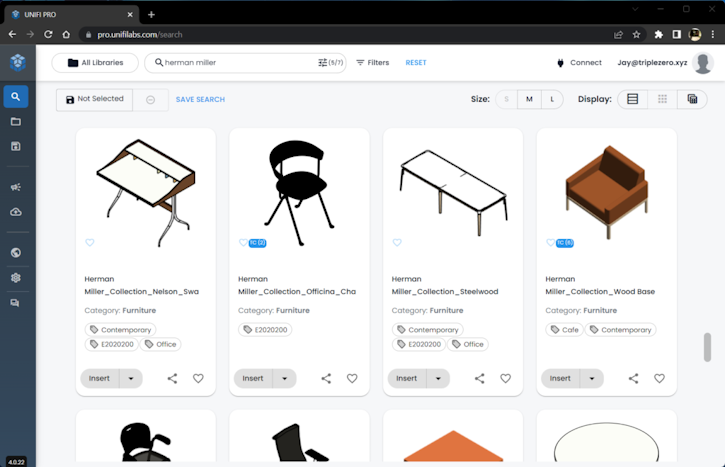Set thumbnail size to L
The height and width of the screenshot is (467, 725).
pos(552,99)
